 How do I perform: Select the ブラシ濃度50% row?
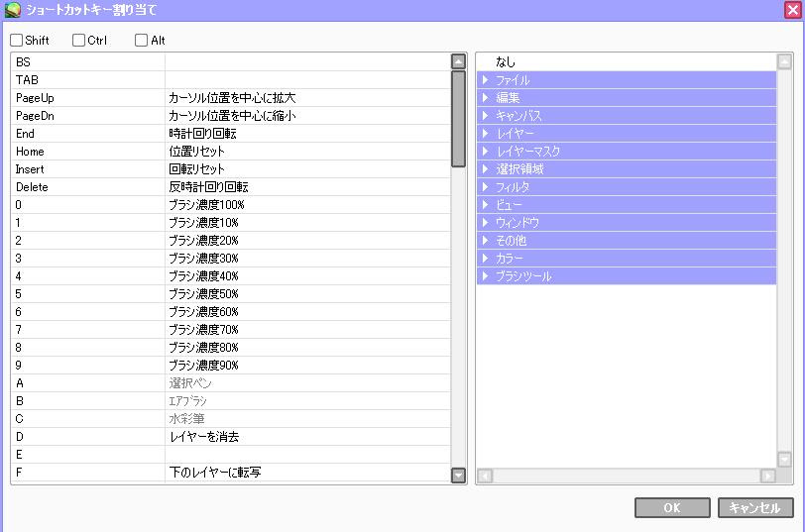tap(231, 294)
